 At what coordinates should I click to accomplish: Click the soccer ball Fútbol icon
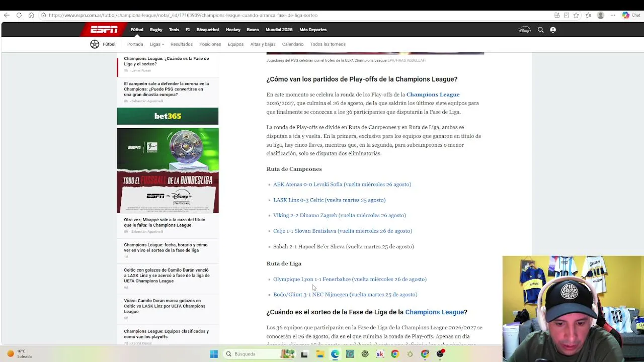[x=95, y=44]
